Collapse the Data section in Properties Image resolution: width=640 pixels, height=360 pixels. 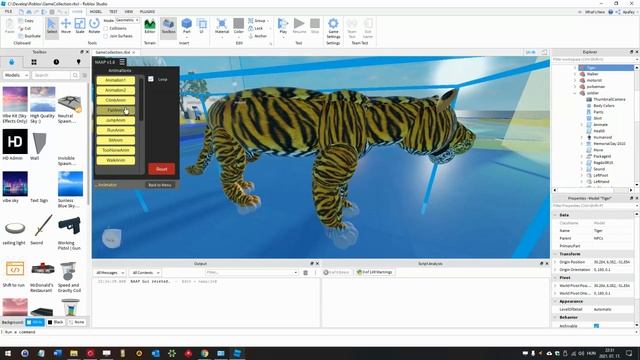pyautogui.click(x=555, y=215)
